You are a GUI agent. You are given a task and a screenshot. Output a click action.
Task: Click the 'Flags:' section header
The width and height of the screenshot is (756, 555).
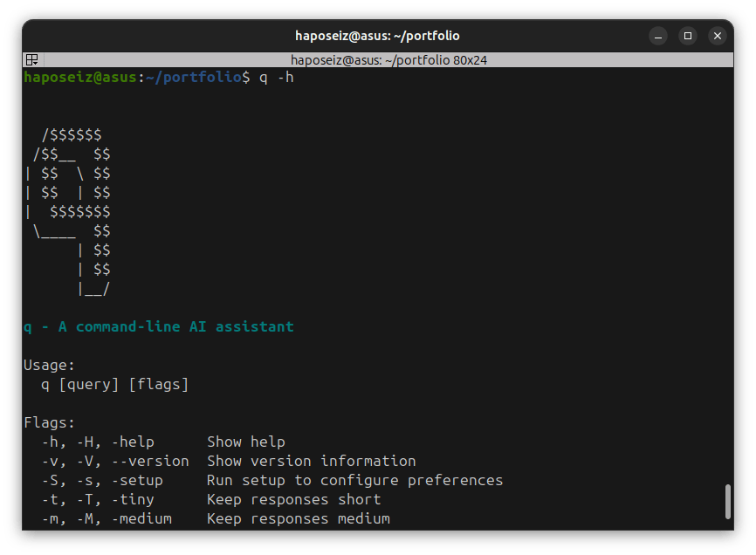point(45,422)
